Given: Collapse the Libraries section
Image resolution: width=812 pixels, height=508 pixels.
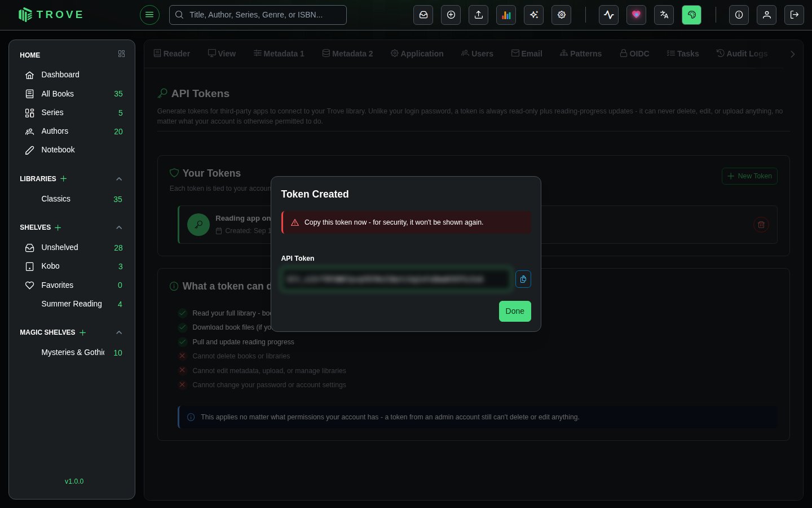Looking at the screenshot, I should [x=119, y=179].
